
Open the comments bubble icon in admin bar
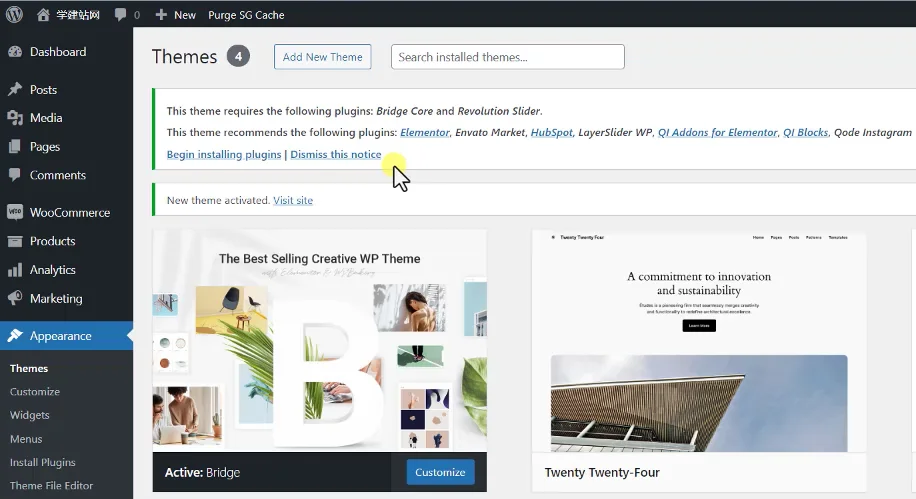click(x=120, y=15)
